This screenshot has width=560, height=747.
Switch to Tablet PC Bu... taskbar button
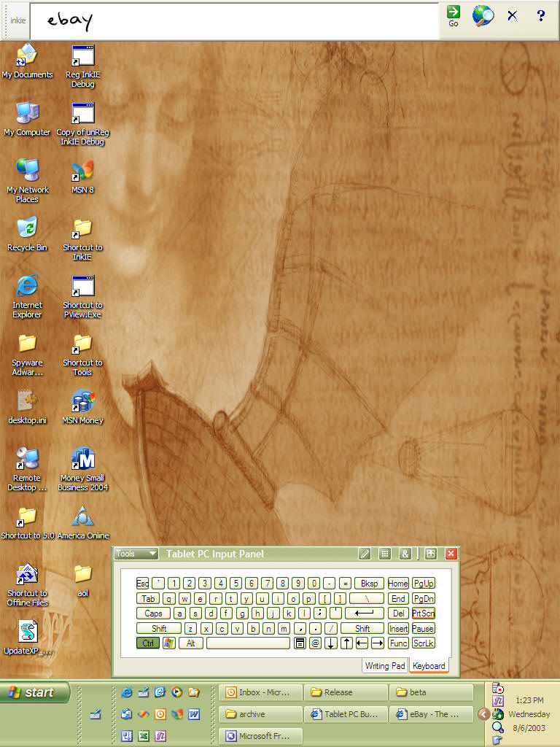coord(346,714)
